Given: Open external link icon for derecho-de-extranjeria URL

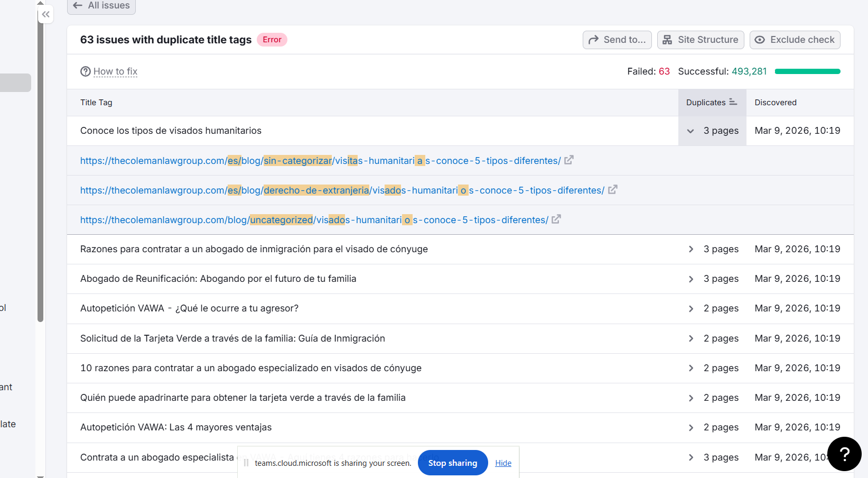Looking at the screenshot, I should click(613, 190).
